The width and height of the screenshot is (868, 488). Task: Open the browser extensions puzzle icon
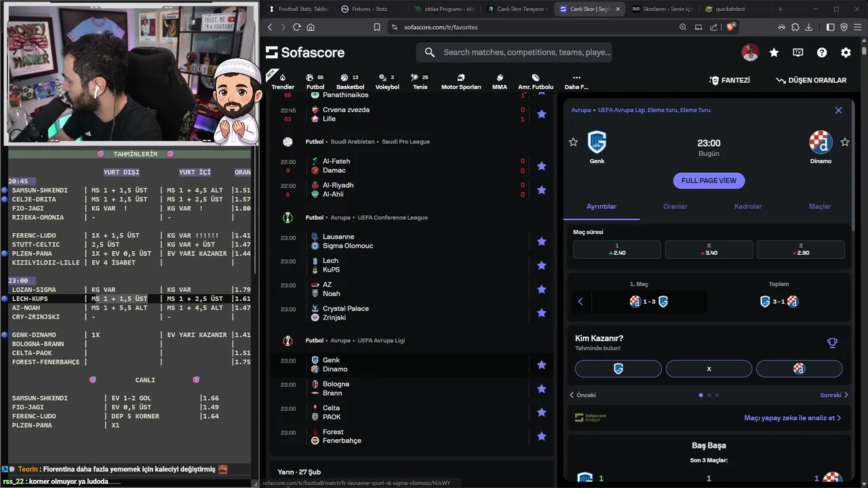(795, 27)
